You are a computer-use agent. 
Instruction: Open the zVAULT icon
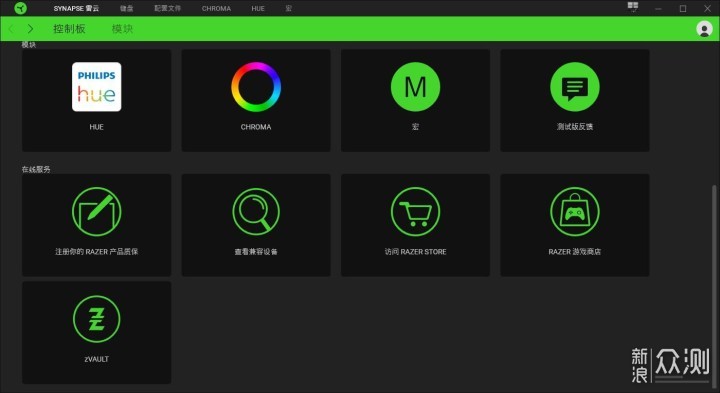point(96,319)
